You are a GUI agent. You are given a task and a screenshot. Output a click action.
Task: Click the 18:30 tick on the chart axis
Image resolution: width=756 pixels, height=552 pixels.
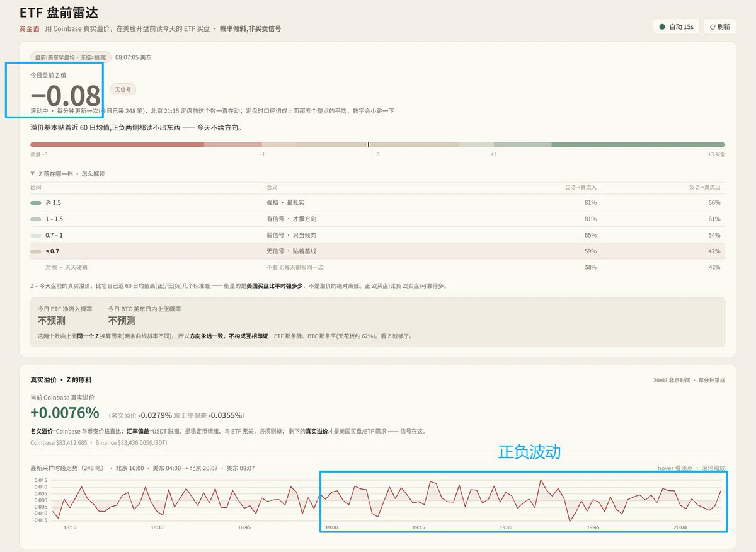point(157,527)
